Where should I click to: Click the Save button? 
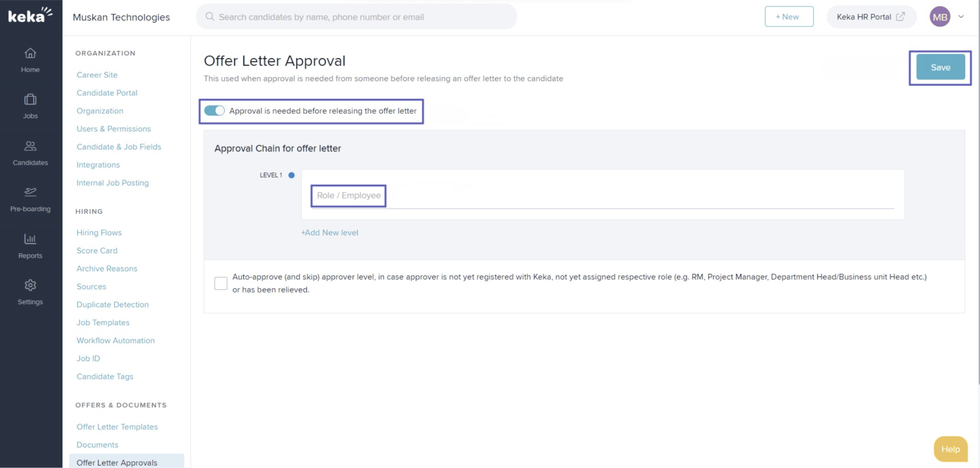pyautogui.click(x=940, y=67)
